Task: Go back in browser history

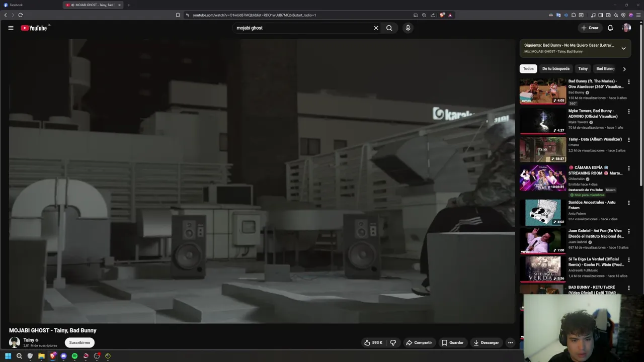Action: 6,15
